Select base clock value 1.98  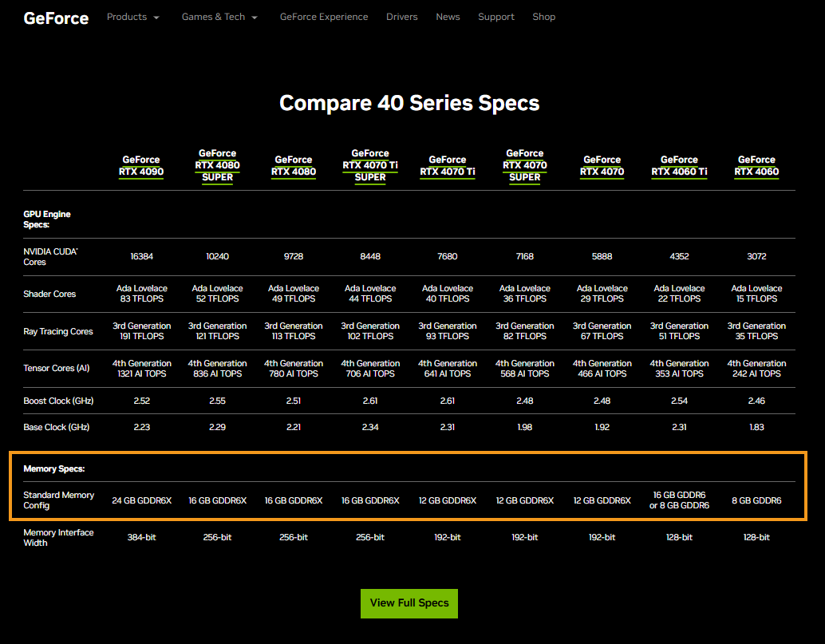pos(524,427)
